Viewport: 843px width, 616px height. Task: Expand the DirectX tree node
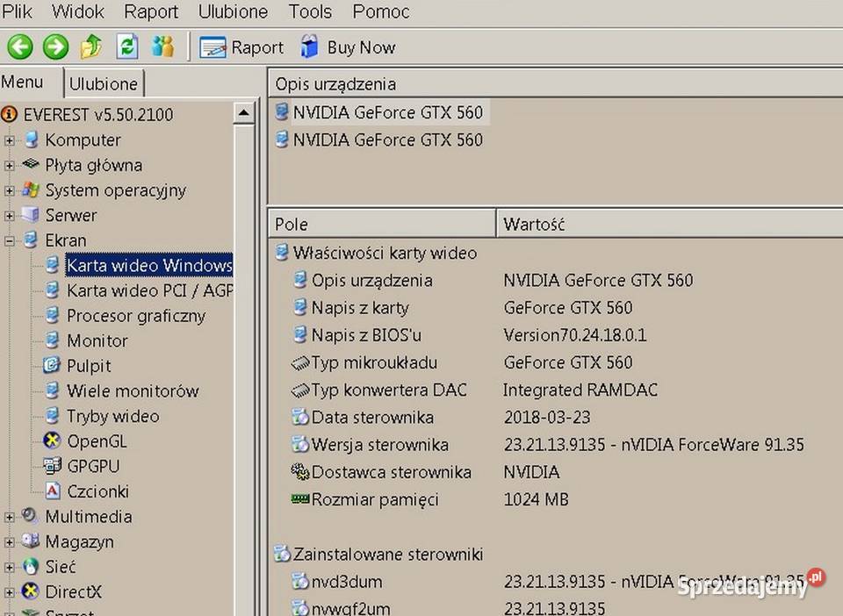[9, 592]
